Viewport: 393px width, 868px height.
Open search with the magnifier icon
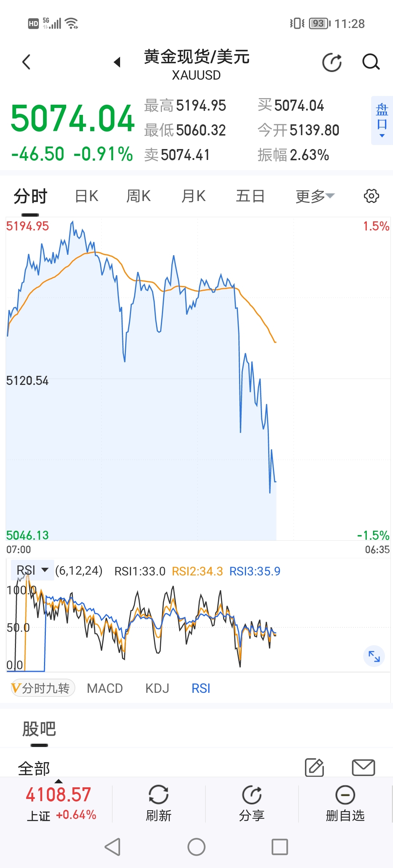(x=371, y=62)
